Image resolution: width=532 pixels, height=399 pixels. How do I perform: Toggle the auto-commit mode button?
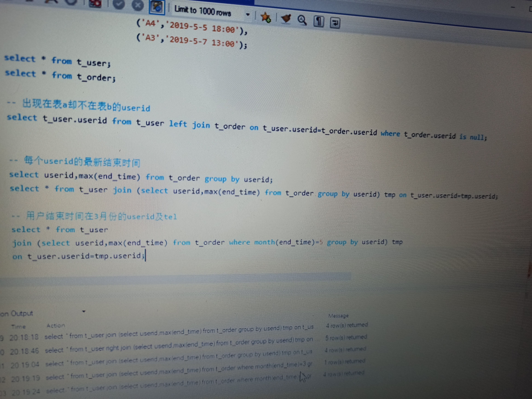click(157, 7)
